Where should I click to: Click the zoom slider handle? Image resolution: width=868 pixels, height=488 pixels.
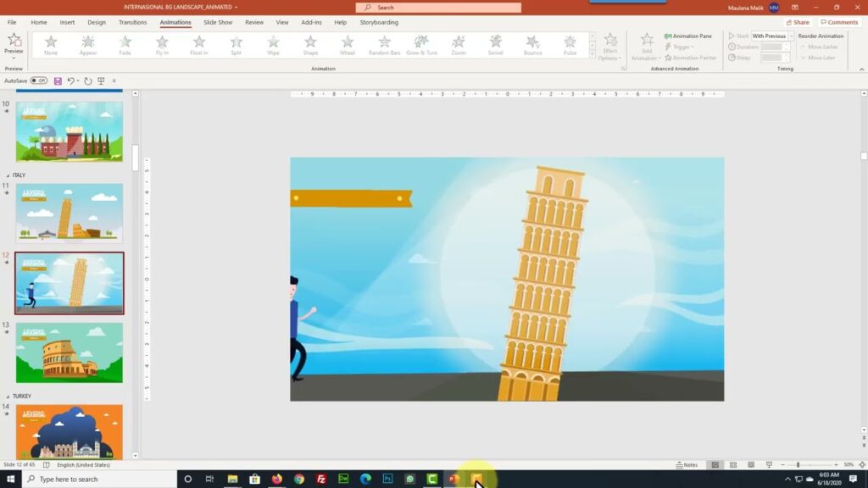[x=798, y=465]
